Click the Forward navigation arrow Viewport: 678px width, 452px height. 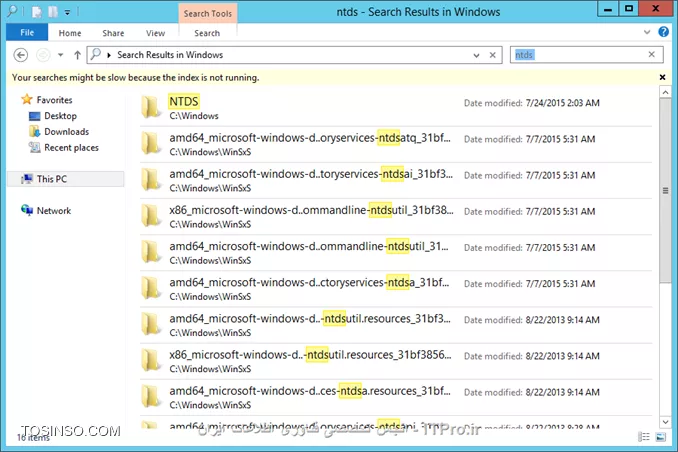43,55
